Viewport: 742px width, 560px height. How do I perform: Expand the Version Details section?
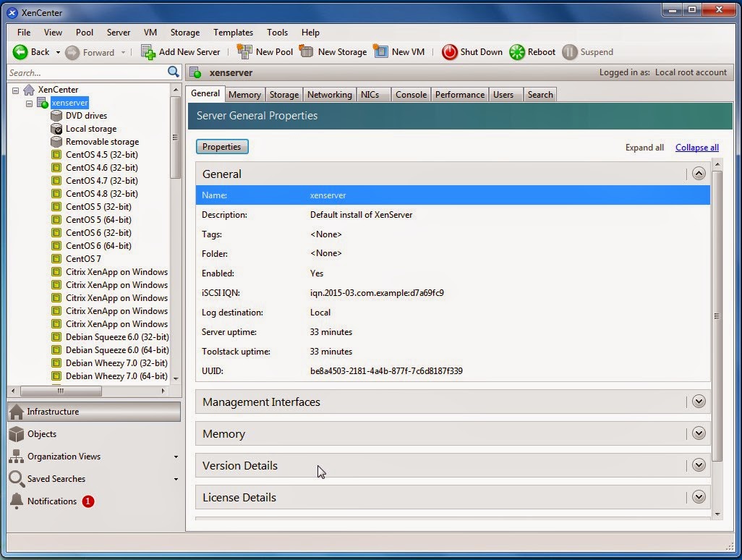tap(698, 465)
